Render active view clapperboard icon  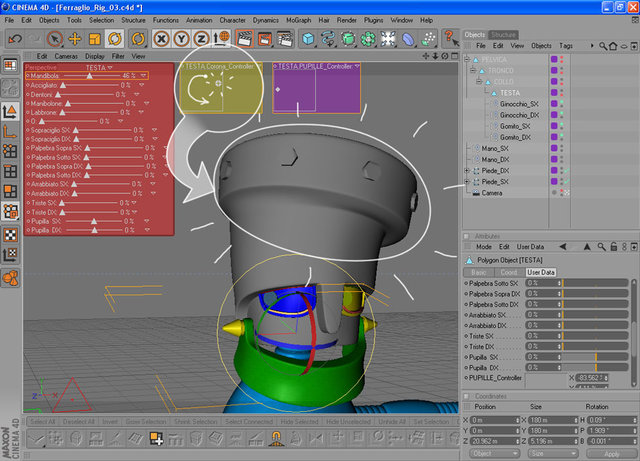(244, 39)
